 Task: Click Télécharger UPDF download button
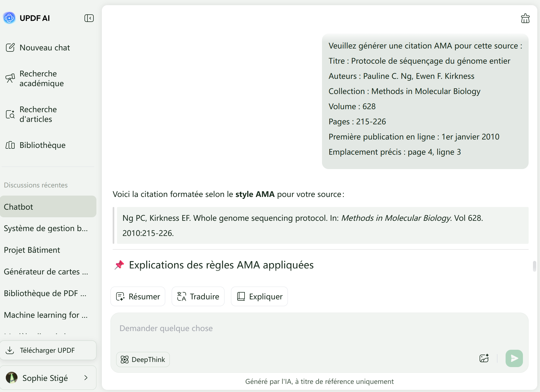(48, 350)
